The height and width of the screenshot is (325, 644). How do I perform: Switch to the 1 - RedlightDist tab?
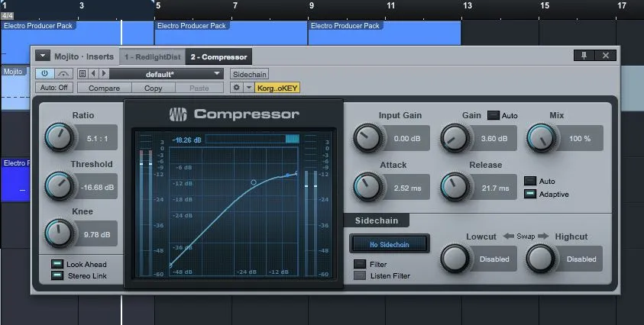pyautogui.click(x=153, y=56)
